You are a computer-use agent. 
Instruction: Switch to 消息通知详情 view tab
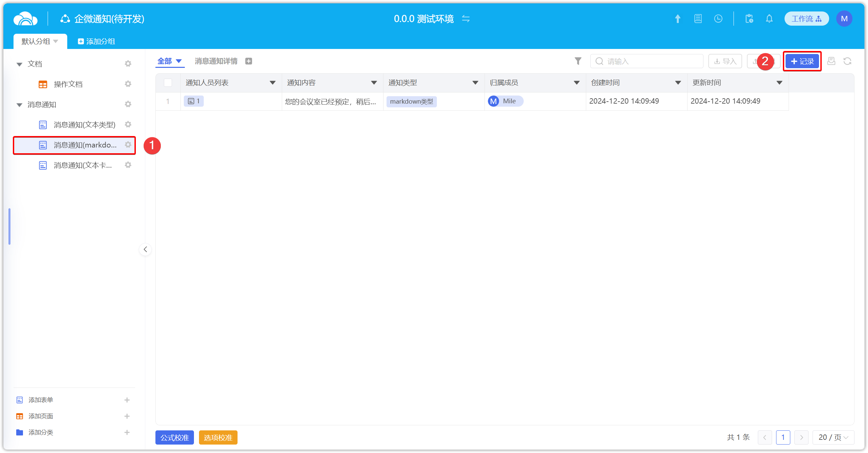click(216, 61)
